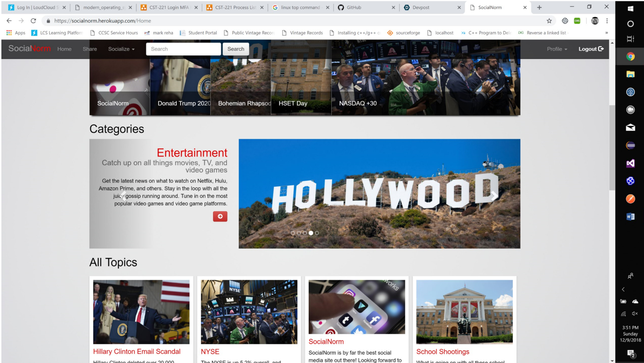Open the NASDAQ +30 trending tile

tap(426, 78)
